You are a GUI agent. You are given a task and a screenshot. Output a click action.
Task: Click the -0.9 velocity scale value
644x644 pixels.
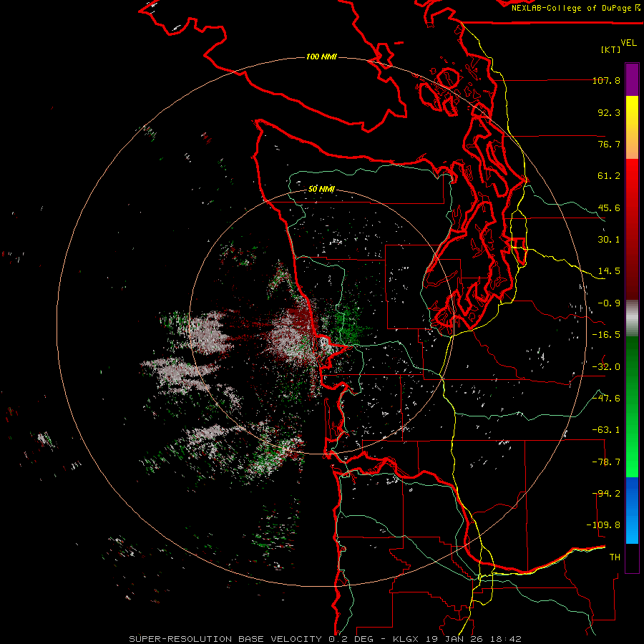click(609, 303)
